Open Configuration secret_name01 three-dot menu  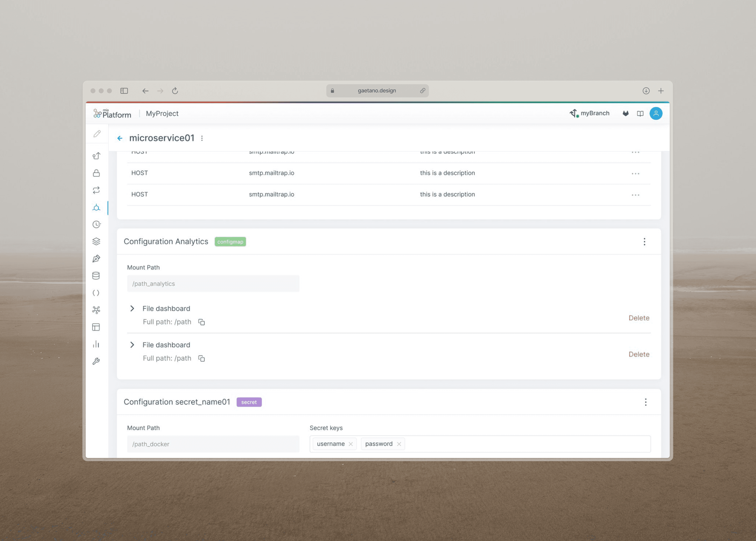pyautogui.click(x=645, y=402)
